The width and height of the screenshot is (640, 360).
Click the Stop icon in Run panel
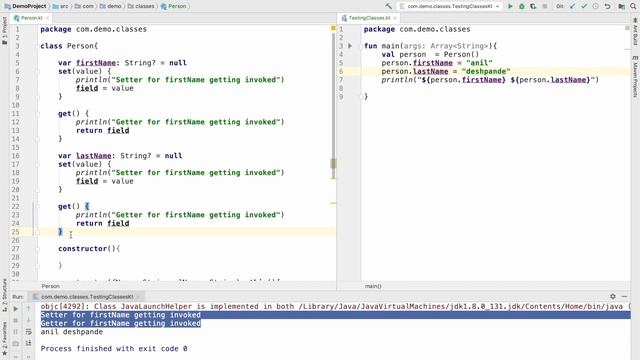(x=16, y=320)
